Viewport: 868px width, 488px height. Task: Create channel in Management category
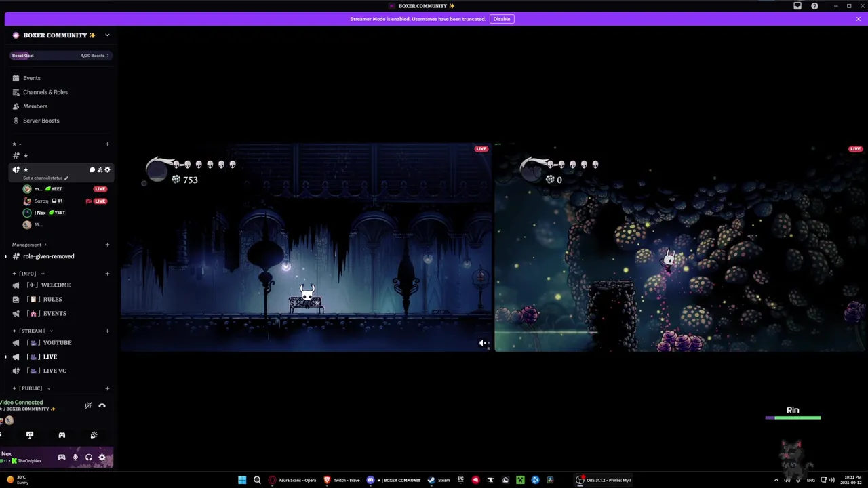107,245
